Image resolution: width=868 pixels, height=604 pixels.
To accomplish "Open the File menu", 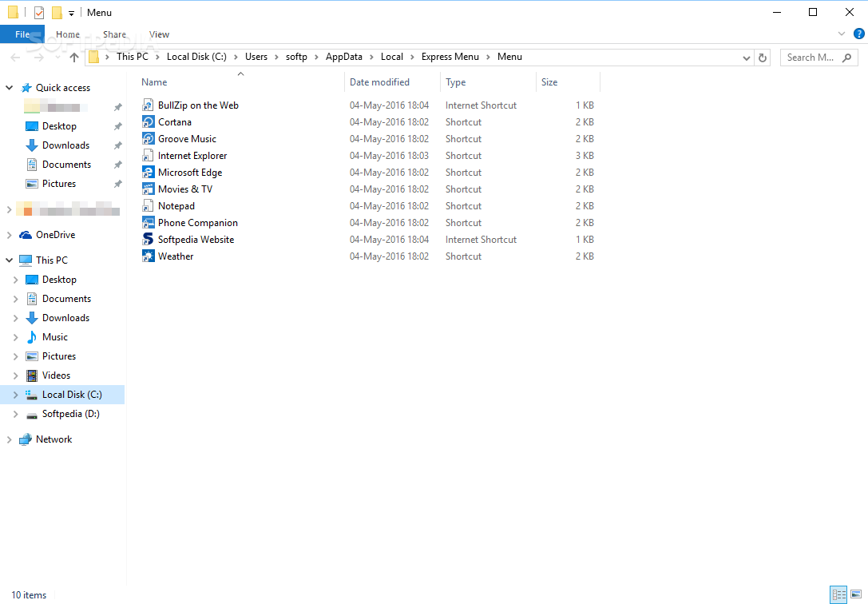I will tap(22, 34).
